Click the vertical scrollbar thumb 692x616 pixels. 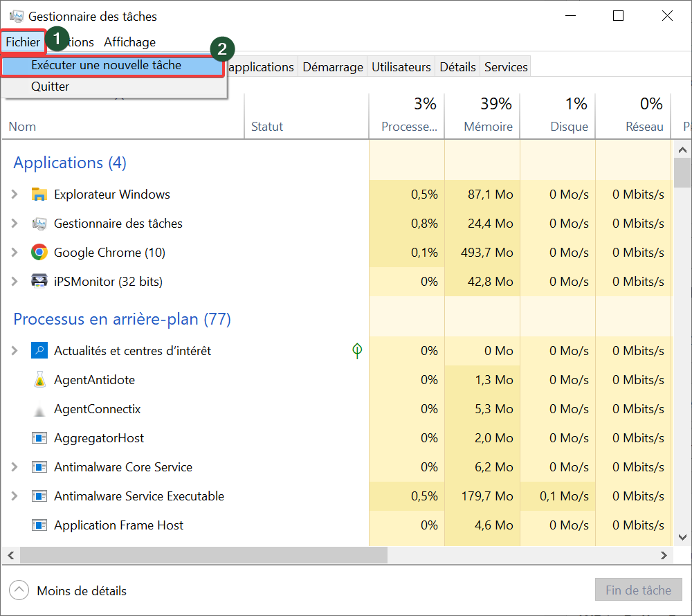pyautogui.click(x=683, y=172)
